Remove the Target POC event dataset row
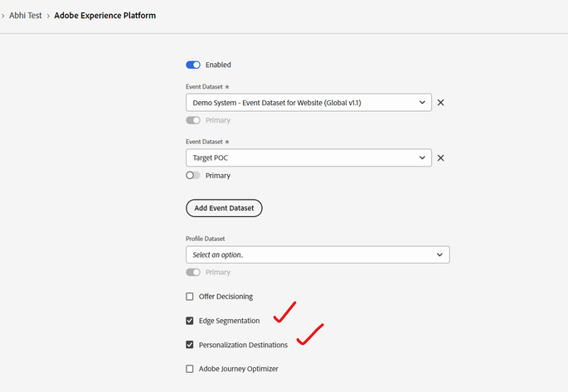 pyautogui.click(x=441, y=158)
